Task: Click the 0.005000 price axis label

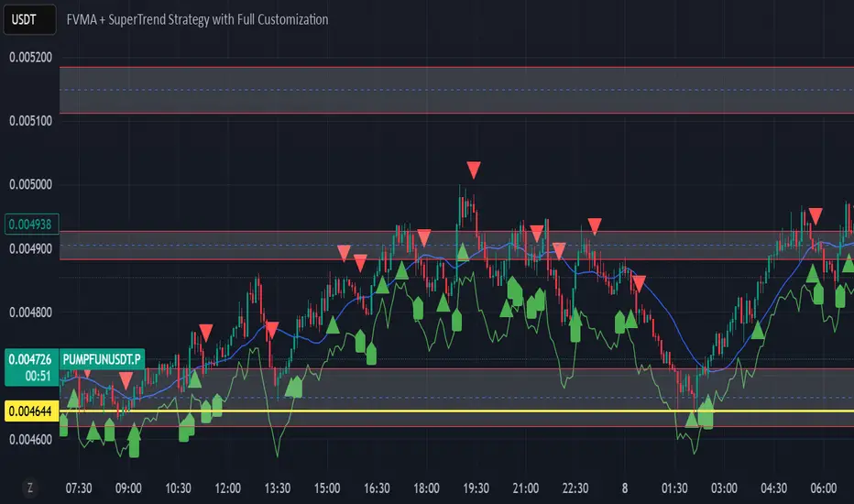Action: [x=30, y=185]
